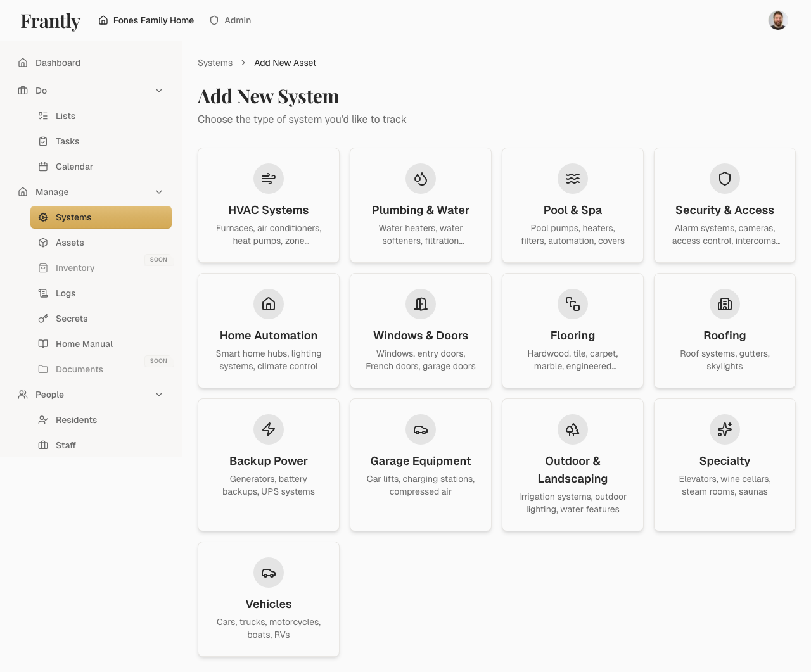Click the Security & Access shield icon
This screenshot has height=672, width=811.
coord(724,179)
